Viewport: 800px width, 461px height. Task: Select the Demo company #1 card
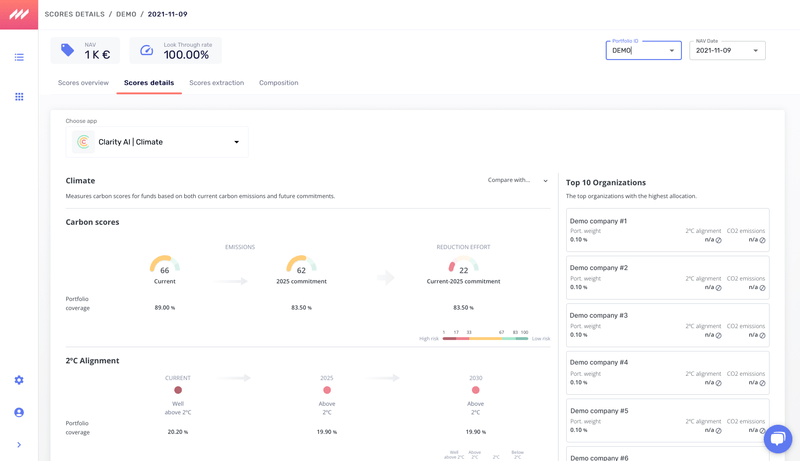coord(667,230)
